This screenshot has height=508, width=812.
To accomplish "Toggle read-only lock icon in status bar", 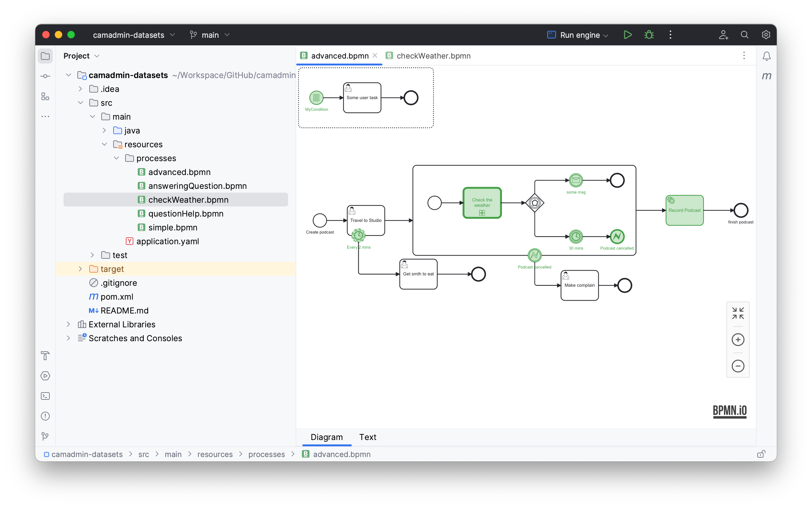I will [x=761, y=454].
